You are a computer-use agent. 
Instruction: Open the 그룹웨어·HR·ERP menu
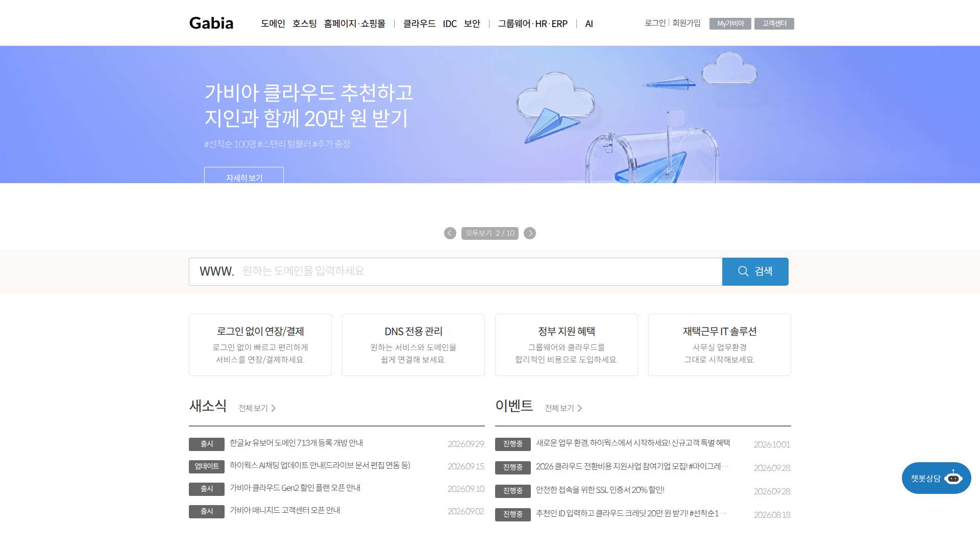[x=533, y=23]
